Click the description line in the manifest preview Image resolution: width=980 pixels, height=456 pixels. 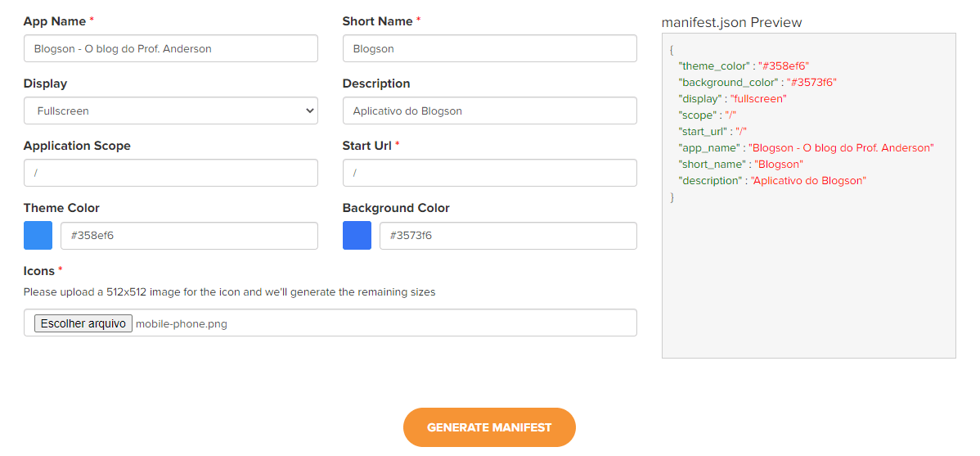772,180
